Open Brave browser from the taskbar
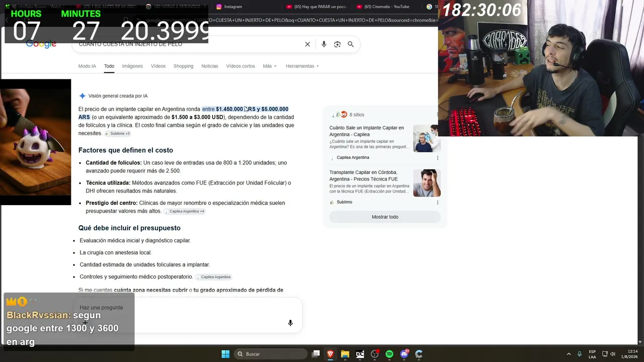Screen dimensions: 644x362 point(331,354)
